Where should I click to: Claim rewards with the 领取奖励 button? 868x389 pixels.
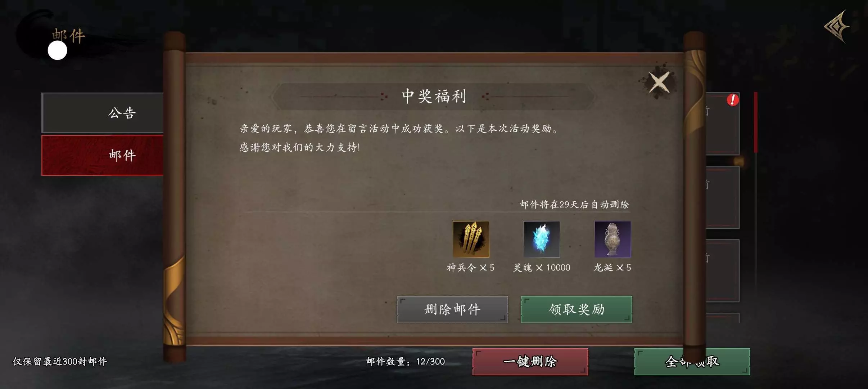coord(577,309)
